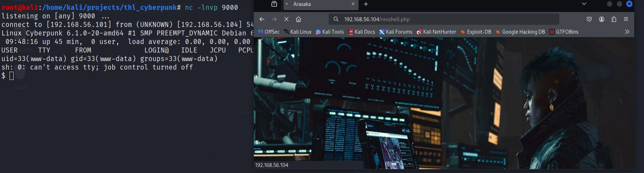644x173 pixels.
Task: Open the GTFOBins bookmark
Action: [564, 32]
